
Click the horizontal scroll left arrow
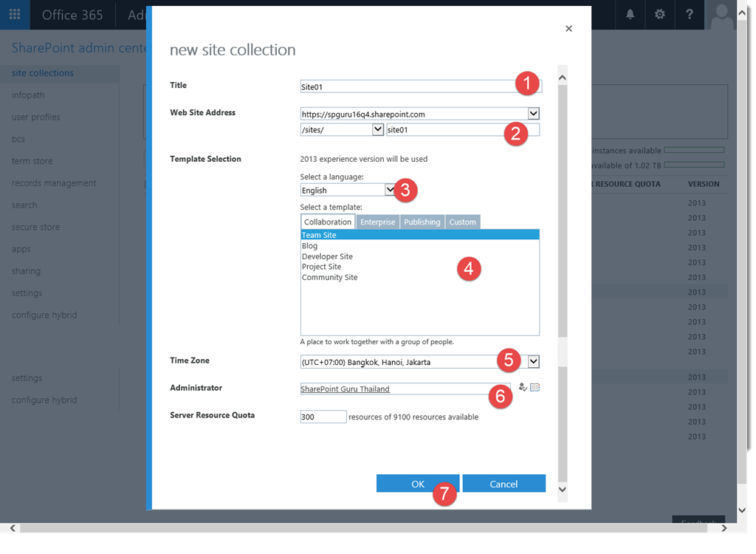pos(13,528)
